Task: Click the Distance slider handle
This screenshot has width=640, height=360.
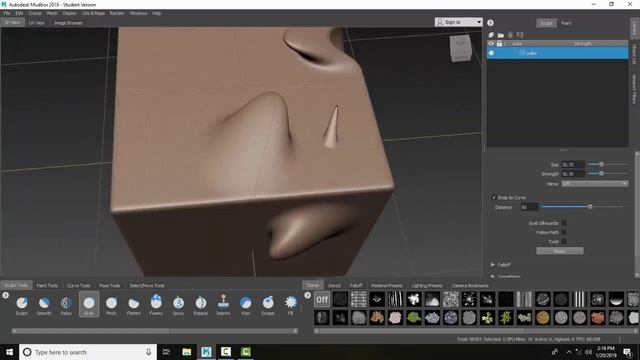Action: click(x=590, y=207)
